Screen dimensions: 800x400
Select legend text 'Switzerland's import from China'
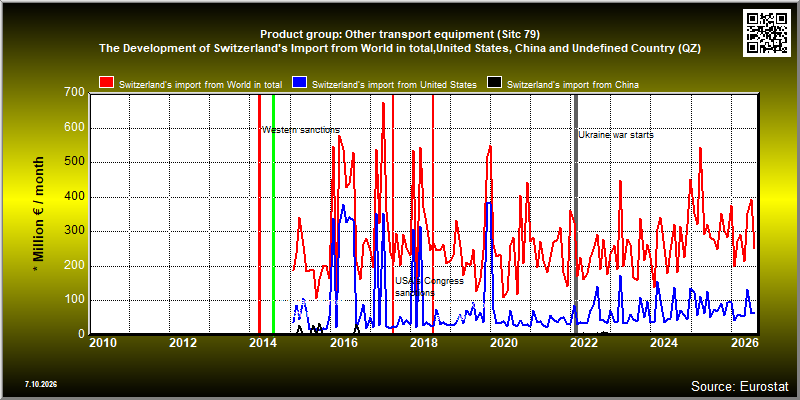(572, 85)
